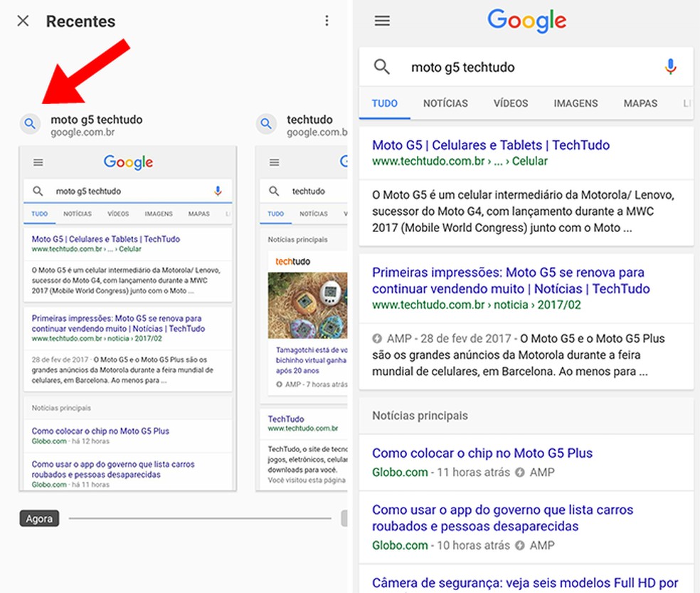Open the Tamagotchi image in the techtudo thumbnail
Viewport: 700px width, 593px height.
(x=307, y=305)
